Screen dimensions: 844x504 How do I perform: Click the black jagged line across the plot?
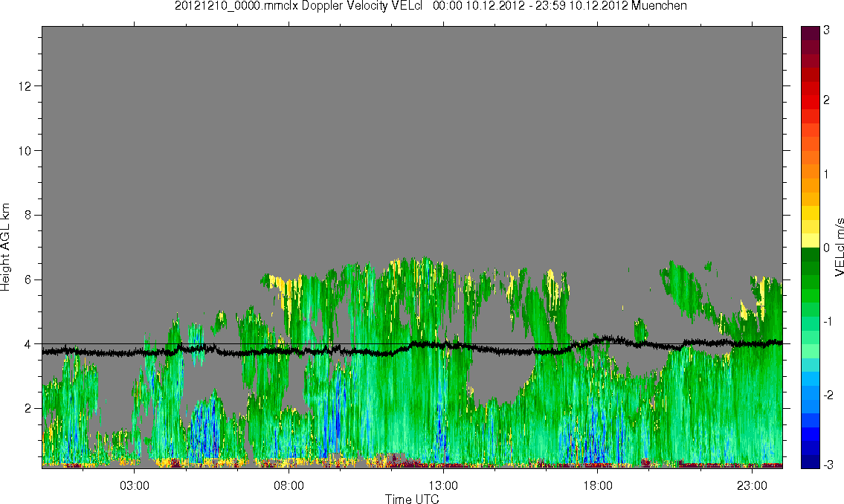pyautogui.click(x=412, y=347)
